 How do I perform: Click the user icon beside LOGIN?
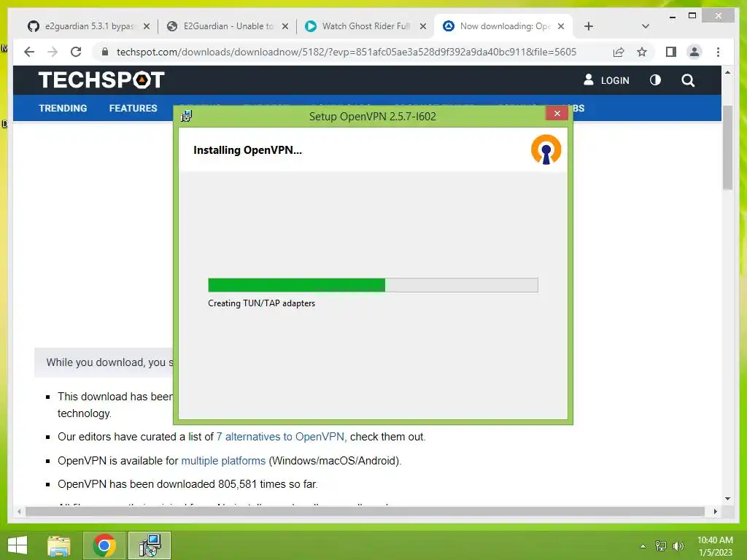point(589,79)
